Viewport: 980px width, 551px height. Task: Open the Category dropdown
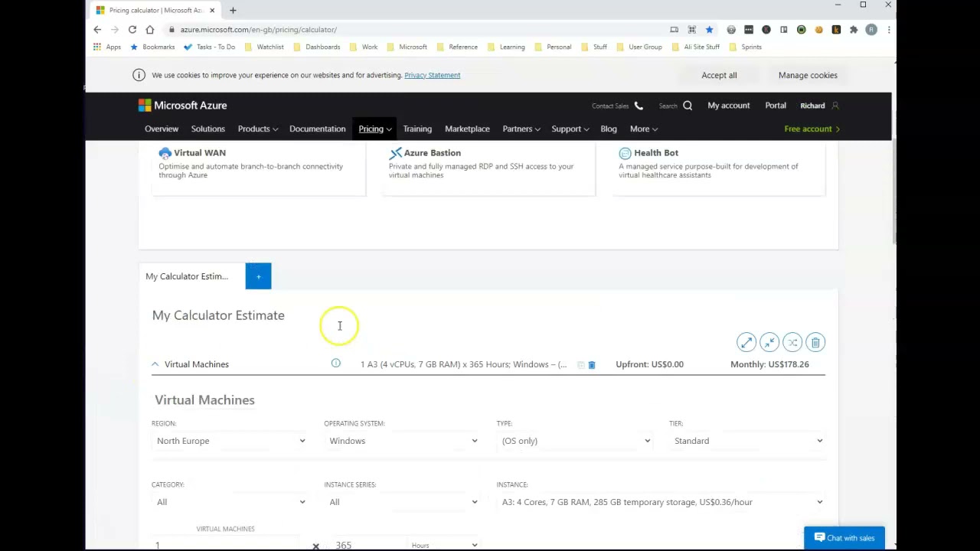pos(230,502)
